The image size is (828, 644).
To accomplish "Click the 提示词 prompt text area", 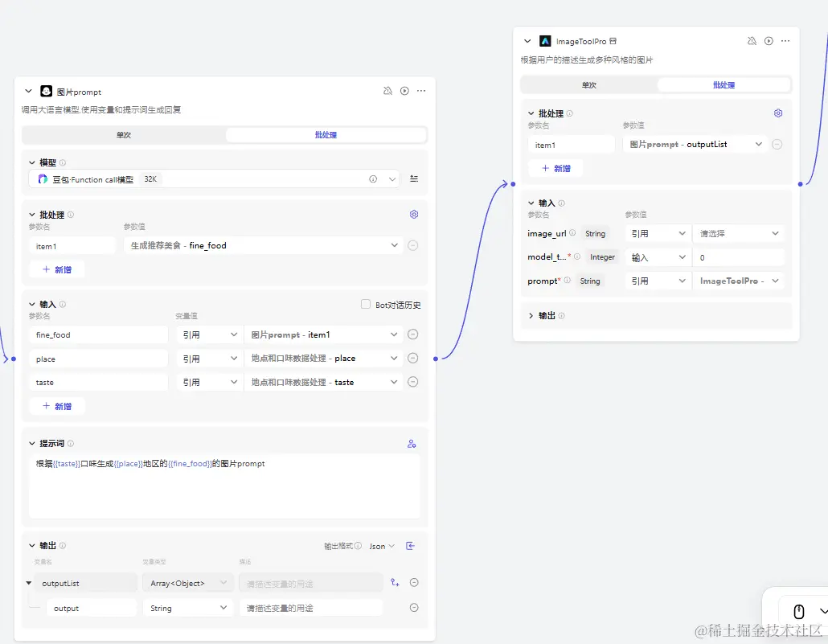I will click(224, 486).
